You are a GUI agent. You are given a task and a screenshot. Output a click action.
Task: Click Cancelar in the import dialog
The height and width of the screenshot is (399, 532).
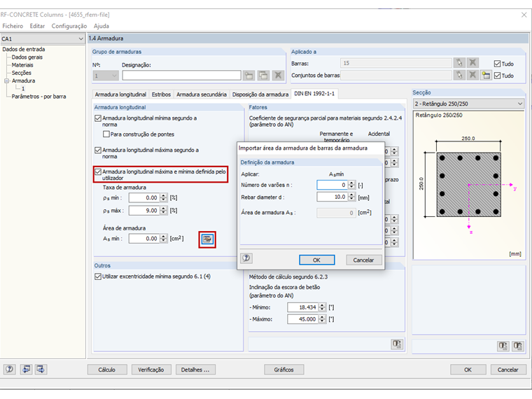click(x=363, y=260)
